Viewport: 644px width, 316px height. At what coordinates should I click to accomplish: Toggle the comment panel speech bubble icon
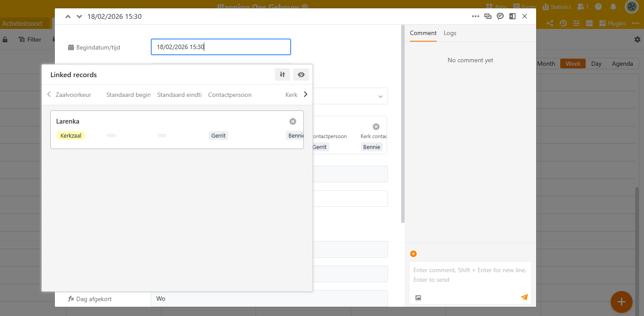pyautogui.click(x=500, y=17)
